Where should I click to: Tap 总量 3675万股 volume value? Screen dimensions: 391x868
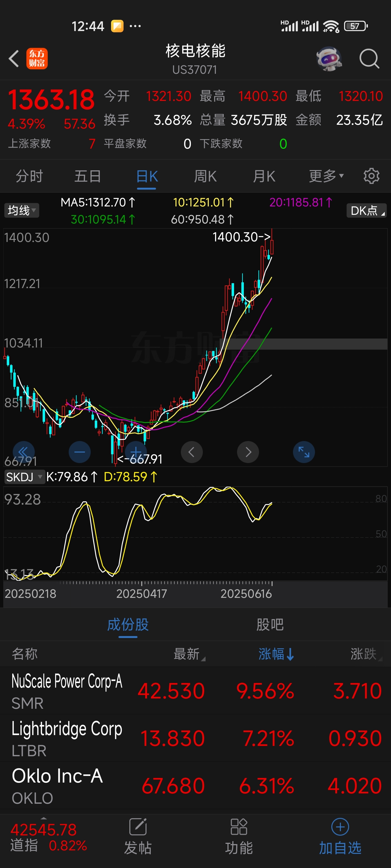(243, 120)
